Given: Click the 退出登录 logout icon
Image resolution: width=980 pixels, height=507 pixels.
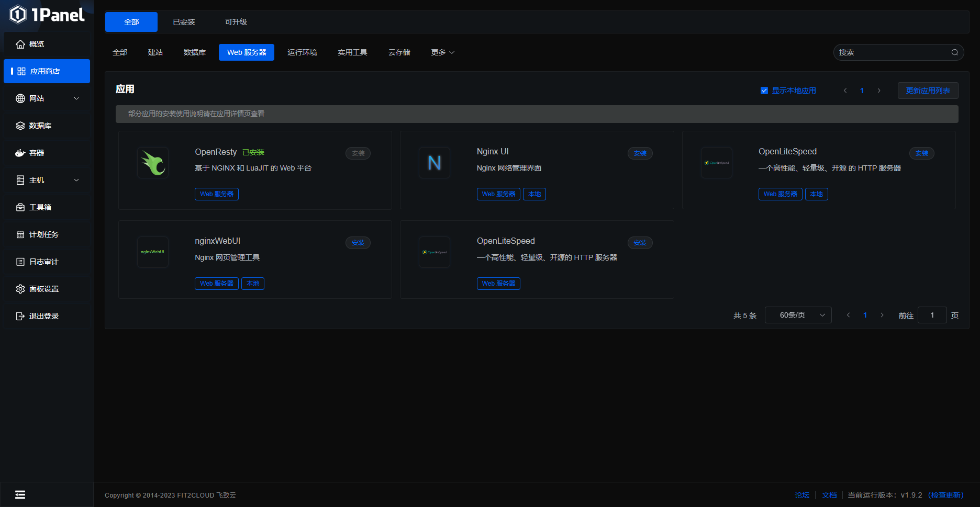Looking at the screenshot, I should point(20,316).
